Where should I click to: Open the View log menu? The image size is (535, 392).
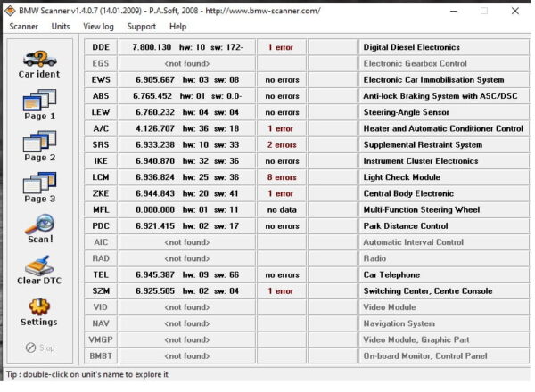point(98,26)
